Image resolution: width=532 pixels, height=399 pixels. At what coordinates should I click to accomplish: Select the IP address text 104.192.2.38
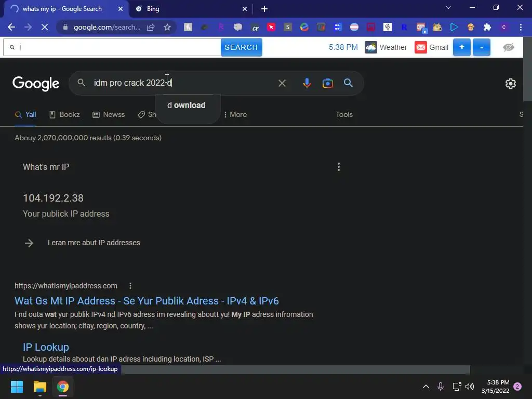pyautogui.click(x=54, y=198)
